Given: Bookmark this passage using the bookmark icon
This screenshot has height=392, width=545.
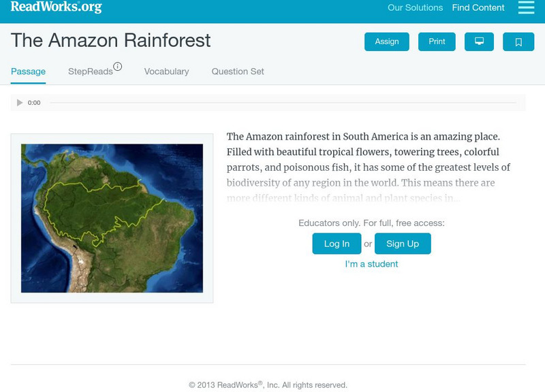Looking at the screenshot, I should 519,41.
